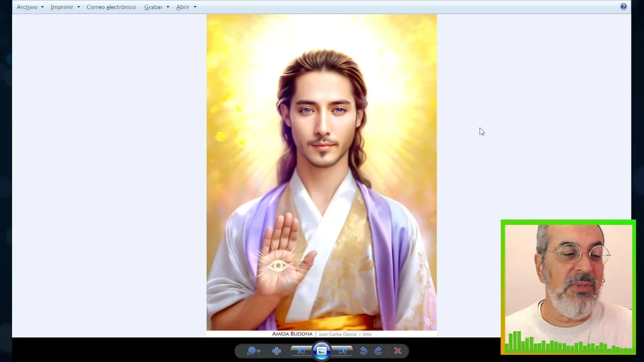Click Correo electrónico in the menu bar
Viewport: 644px width, 362px height.
[111, 7]
